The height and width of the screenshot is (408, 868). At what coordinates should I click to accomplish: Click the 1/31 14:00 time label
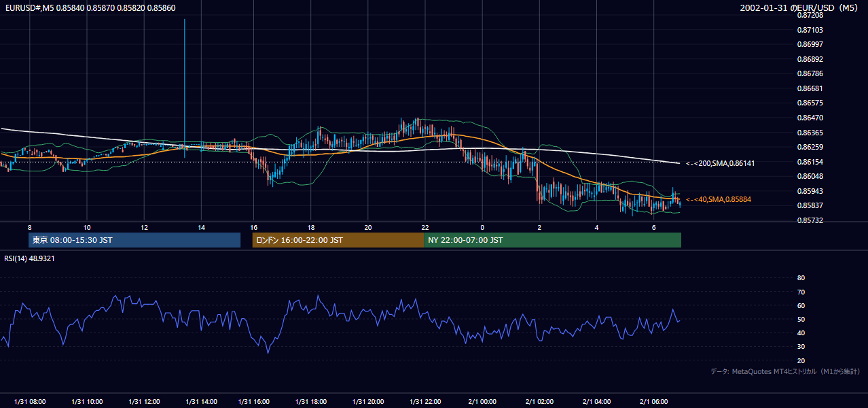(x=201, y=402)
